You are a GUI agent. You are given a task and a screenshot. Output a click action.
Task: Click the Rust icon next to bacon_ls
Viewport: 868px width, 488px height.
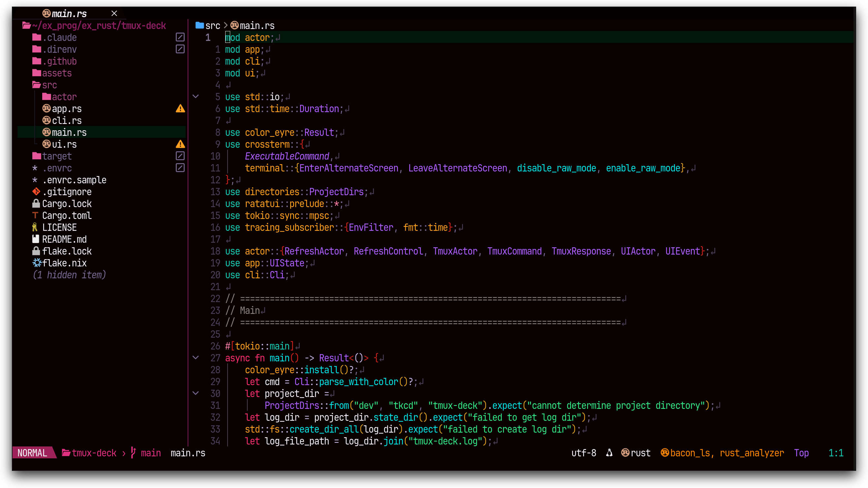[665, 453]
